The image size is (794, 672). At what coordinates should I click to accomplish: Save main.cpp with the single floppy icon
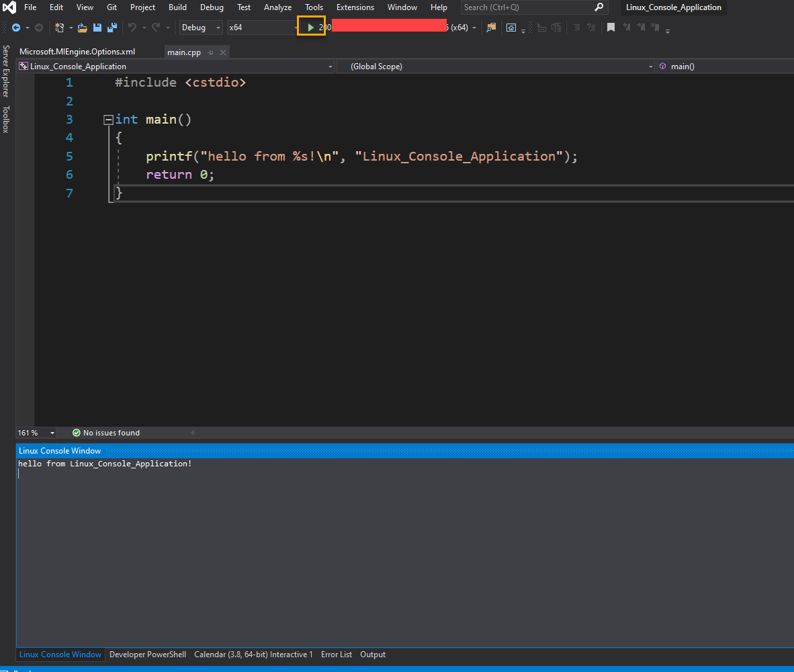97,28
